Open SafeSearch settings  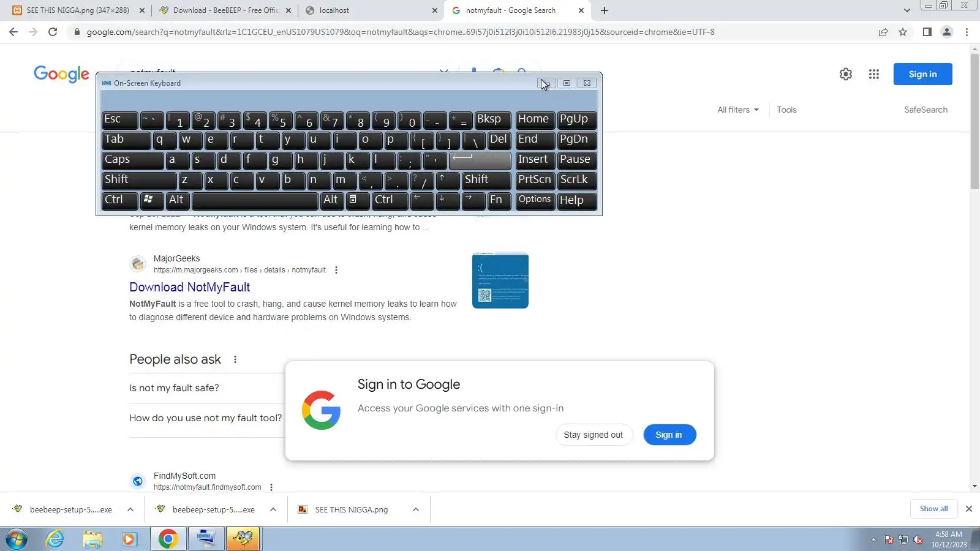tap(925, 110)
